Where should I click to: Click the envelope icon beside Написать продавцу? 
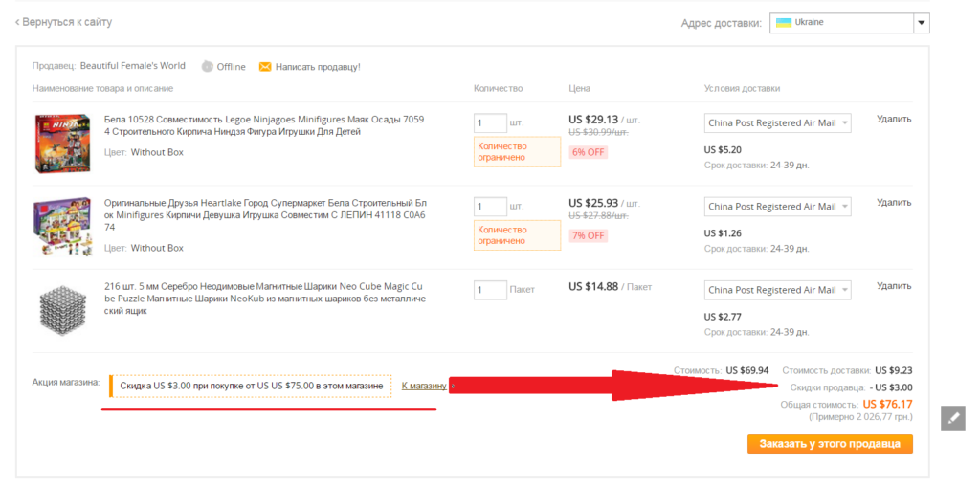coord(265,66)
